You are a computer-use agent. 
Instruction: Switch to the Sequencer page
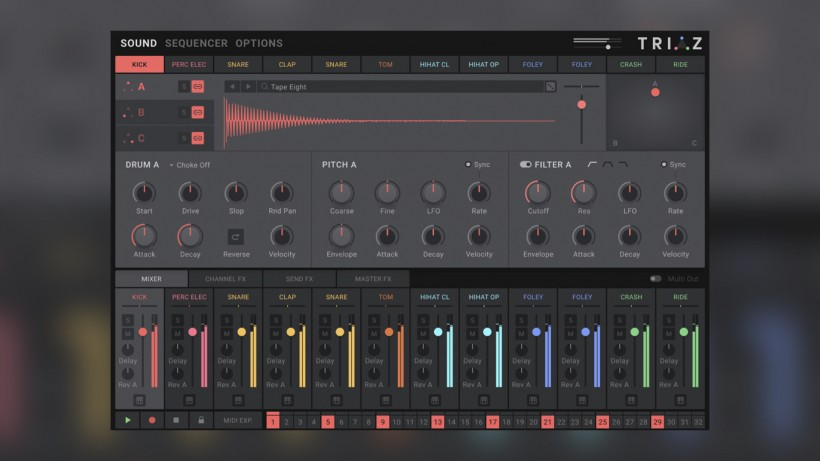coord(196,43)
